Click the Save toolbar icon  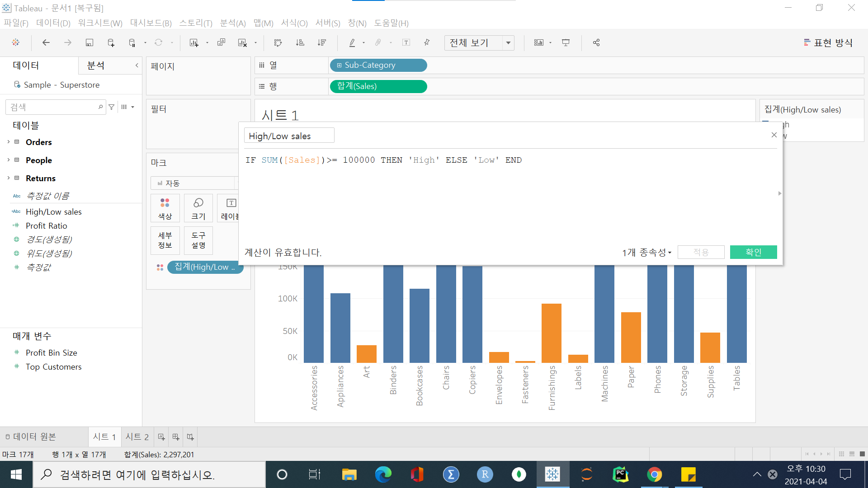[x=90, y=42]
